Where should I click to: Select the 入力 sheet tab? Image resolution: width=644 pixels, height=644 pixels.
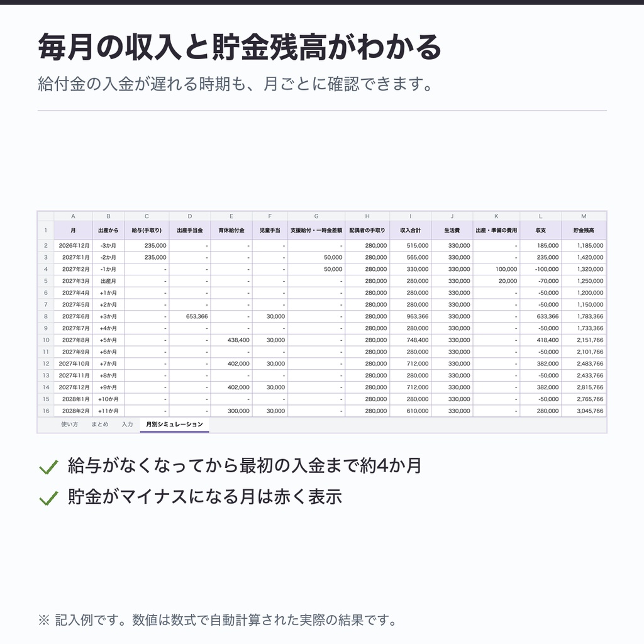[x=127, y=425]
